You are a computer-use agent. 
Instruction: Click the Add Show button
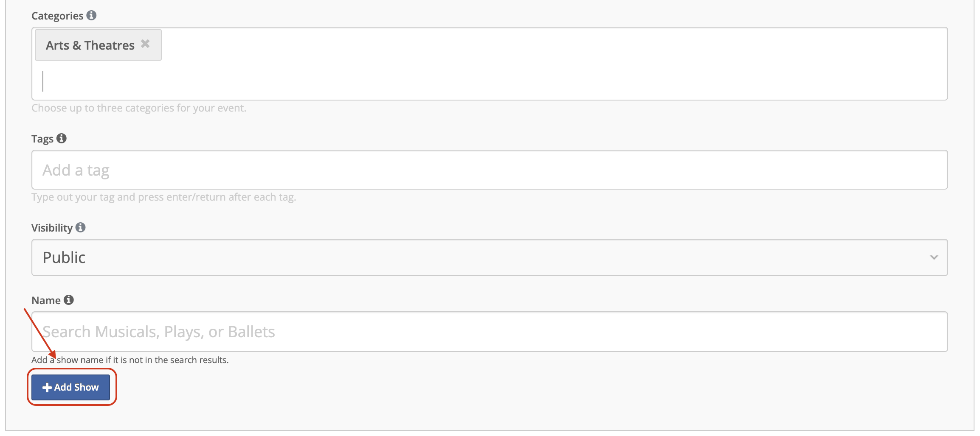click(x=71, y=387)
